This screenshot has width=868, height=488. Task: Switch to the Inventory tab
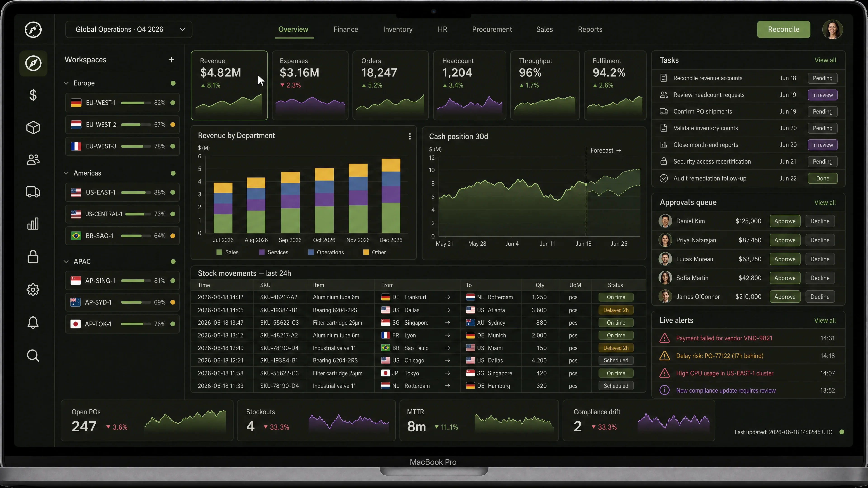(x=398, y=29)
